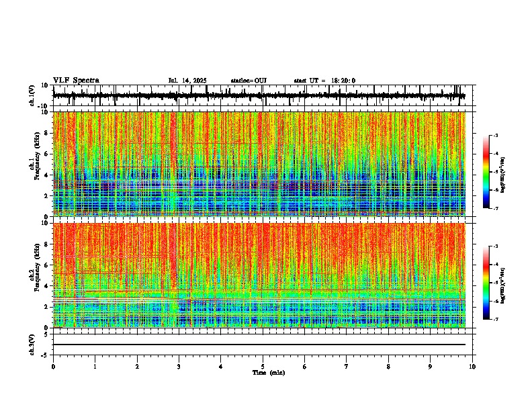Click time axis tick label "7"

pos(347,367)
